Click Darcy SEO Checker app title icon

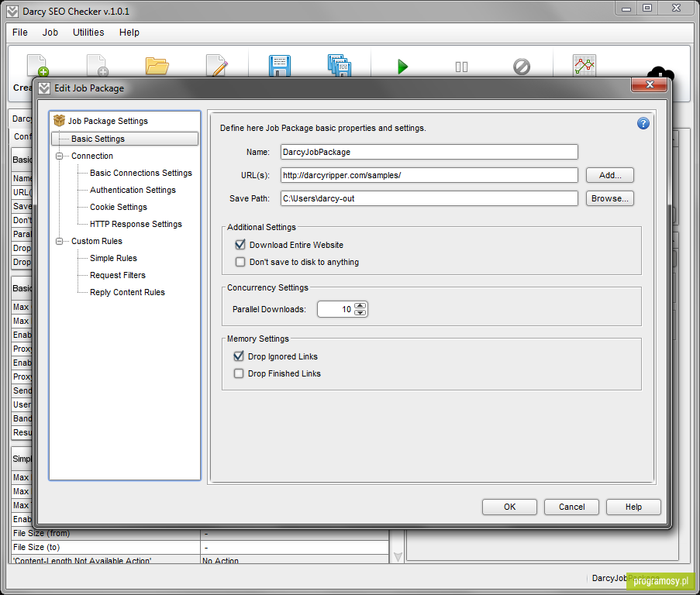[x=12, y=12]
